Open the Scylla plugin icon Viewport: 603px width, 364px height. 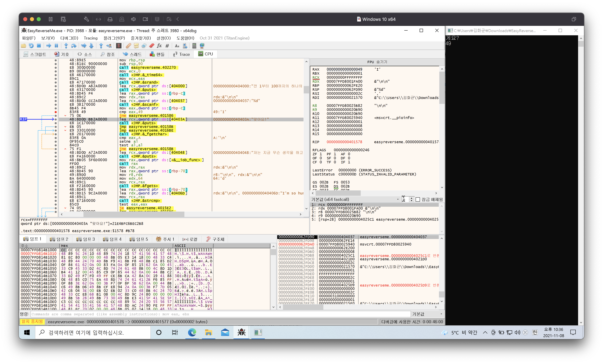pyautogui.click(x=119, y=46)
